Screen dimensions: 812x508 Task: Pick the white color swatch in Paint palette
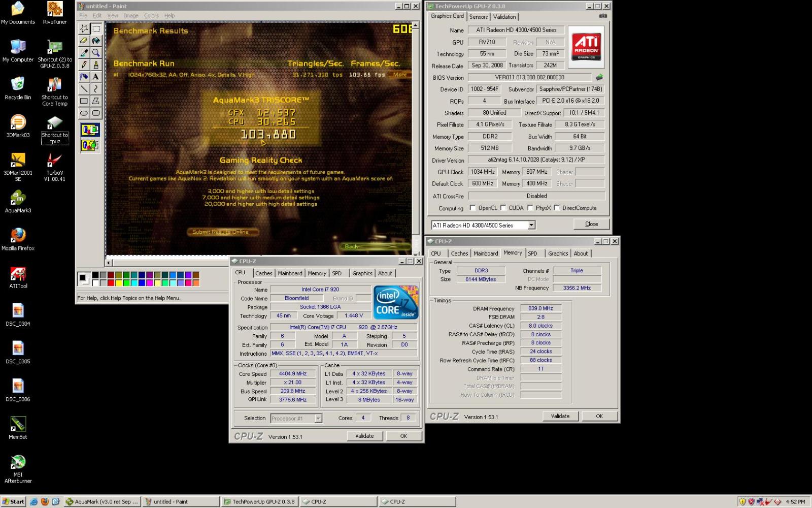pos(95,283)
